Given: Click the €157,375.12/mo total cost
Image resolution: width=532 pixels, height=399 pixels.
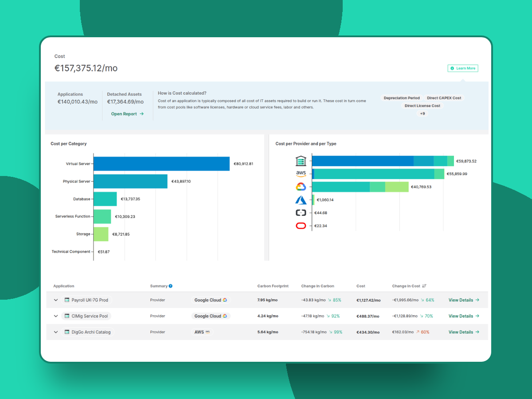Looking at the screenshot, I should pyautogui.click(x=86, y=68).
